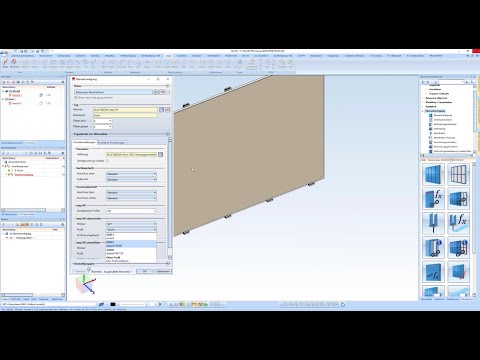The height and width of the screenshot is (360, 480).
Task: Click the first icon right of the favorites dropdown
Action: (156, 92)
